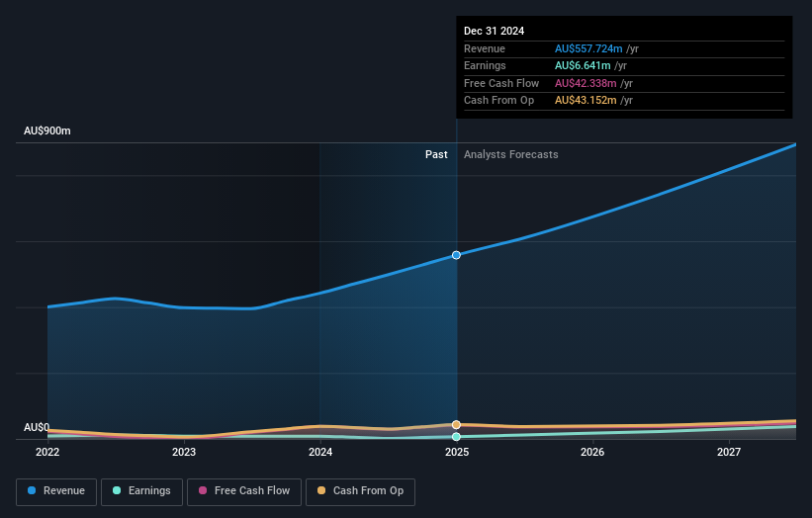Select the 2022 x-axis label
Image resolution: width=812 pixels, height=518 pixels.
pyautogui.click(x=47, y=453)
